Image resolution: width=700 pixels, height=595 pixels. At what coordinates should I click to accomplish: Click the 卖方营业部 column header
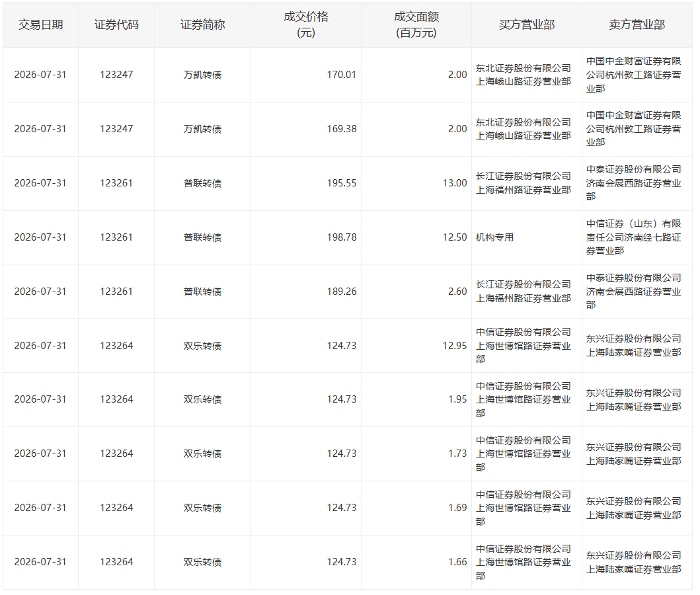point(637,25)
